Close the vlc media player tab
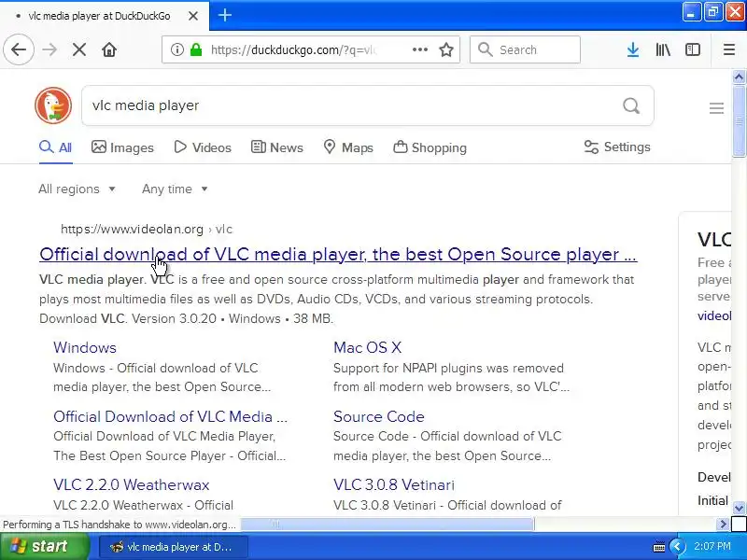The width and height of the screenshot is (747, 560). click(193, 16)
